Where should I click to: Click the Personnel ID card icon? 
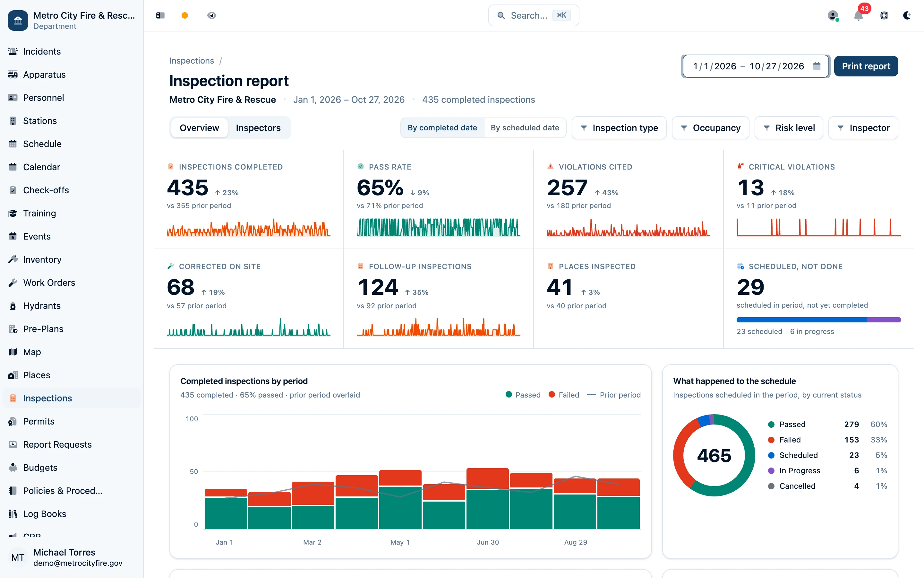[13, 98]
